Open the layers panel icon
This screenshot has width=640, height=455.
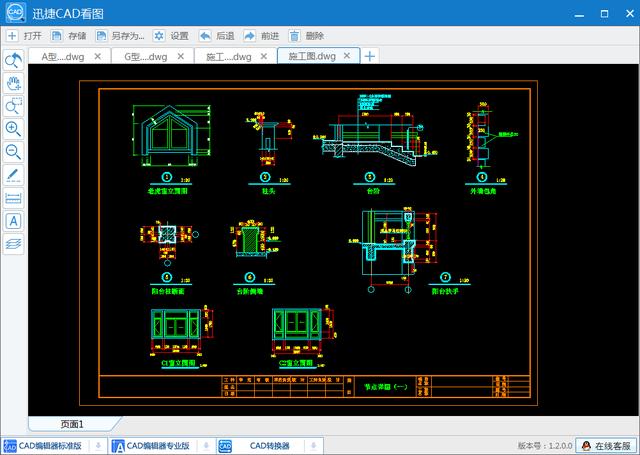tap(13, 244)
